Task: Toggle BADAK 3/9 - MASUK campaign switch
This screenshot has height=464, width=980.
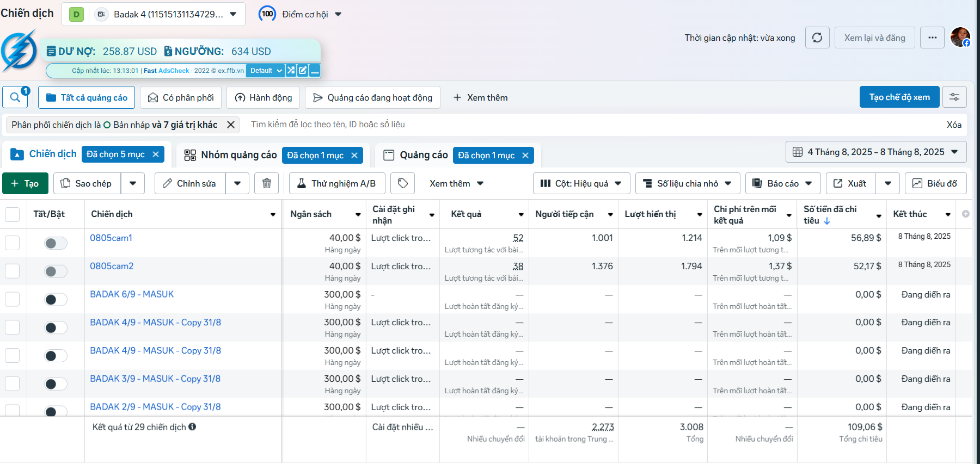Action: pyautogui.click(x=56, y=384)
